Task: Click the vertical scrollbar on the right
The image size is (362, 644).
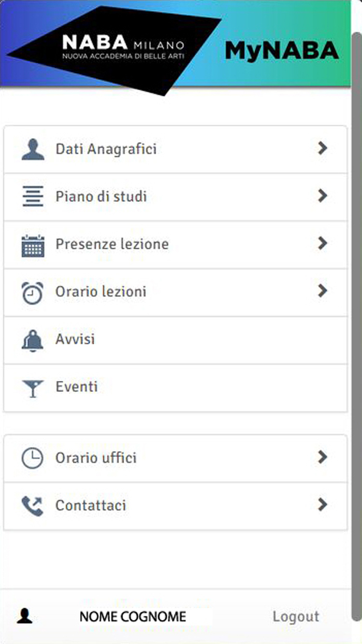Action: click(357, 290)
